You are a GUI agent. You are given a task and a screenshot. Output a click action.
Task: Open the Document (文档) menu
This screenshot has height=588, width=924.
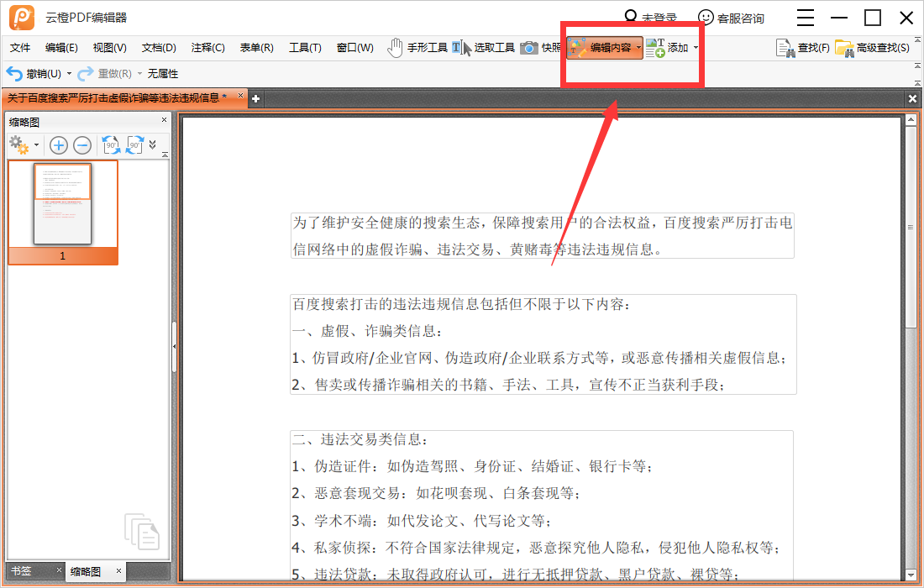coord(159,48)
